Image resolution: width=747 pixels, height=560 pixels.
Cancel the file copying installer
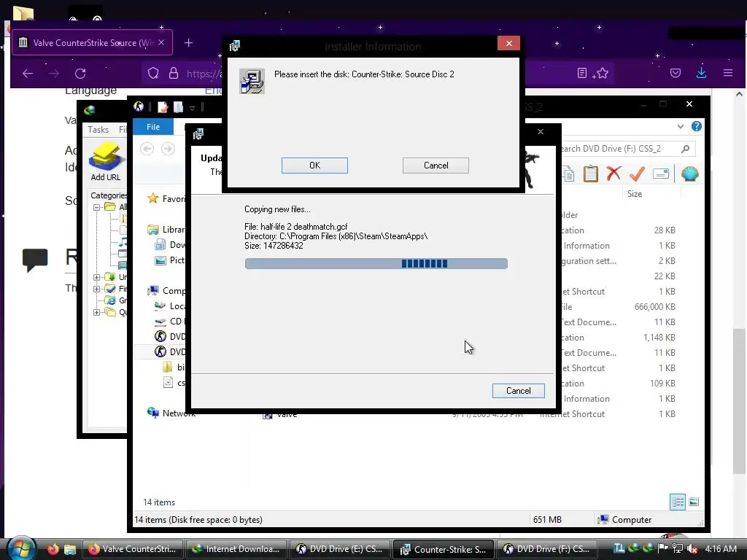(519, 391)
